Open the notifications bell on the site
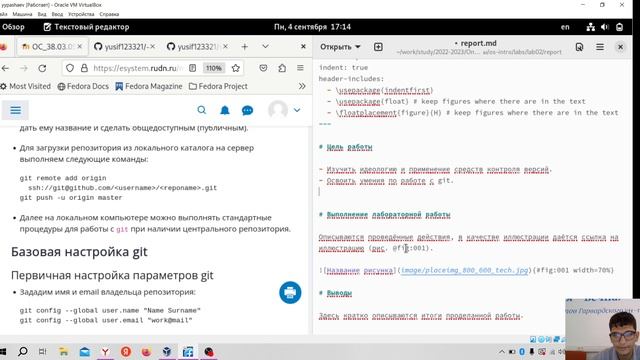The image size is (640, 360). coord(225,110)
